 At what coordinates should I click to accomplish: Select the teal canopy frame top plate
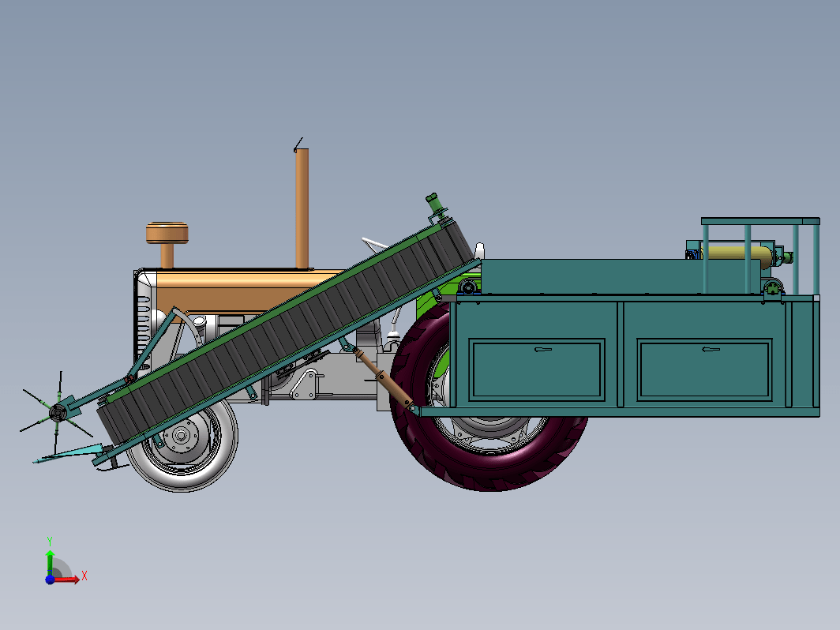[760, 221]
